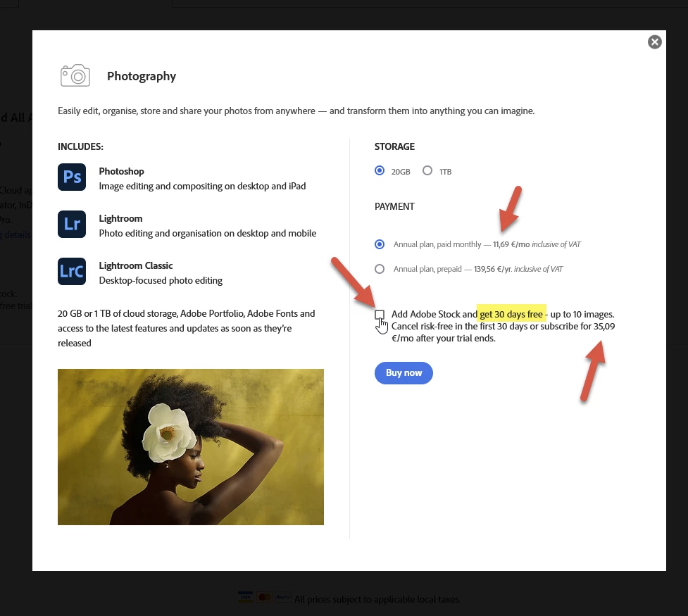Click 'Photo editing and organisation' description

coord(208,234)
